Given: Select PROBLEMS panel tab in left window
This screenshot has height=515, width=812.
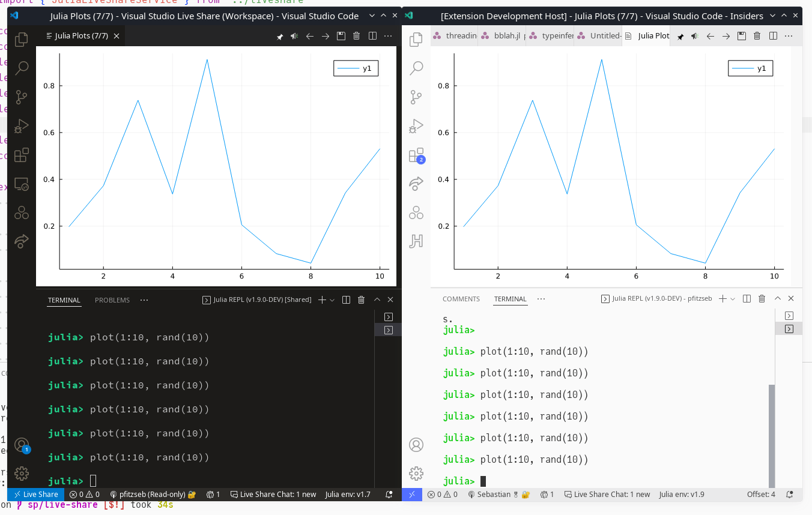Looking at the screenshot, I should 112,300.
